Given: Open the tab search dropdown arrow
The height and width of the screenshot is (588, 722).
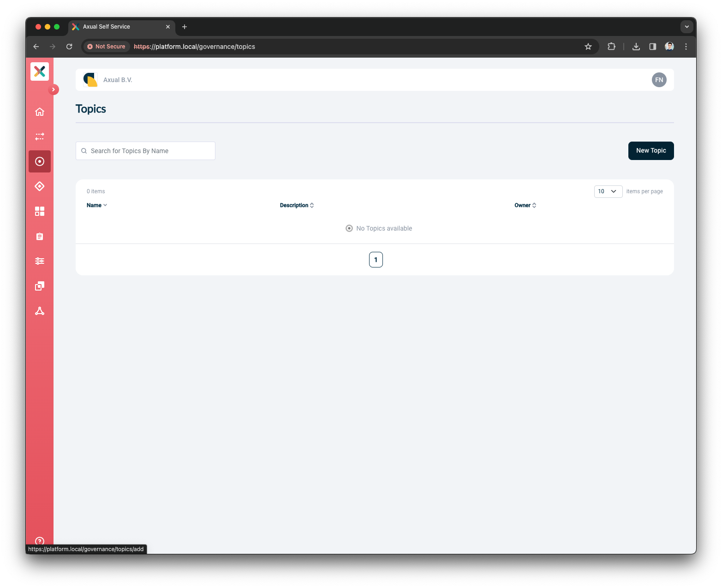Looking at the screenshot, I should (686, 27).
